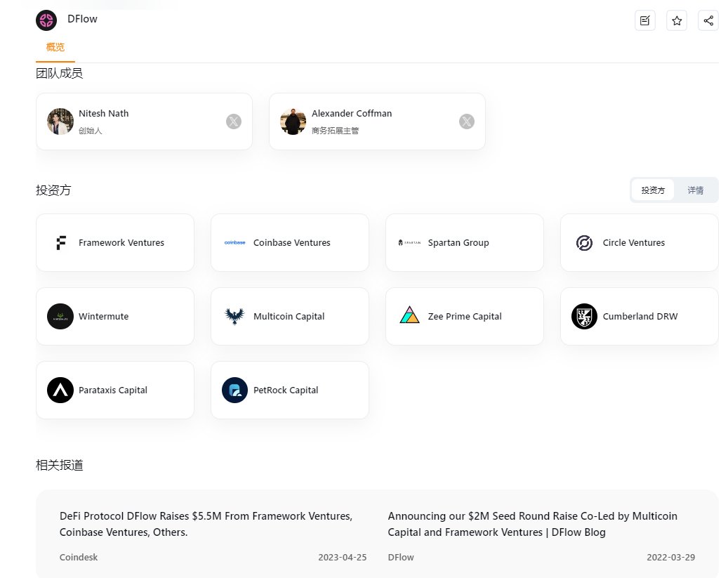Viewport: 728px width, 578px height.
Task: Select the 概览 overview tab
Action: point(55,47)
